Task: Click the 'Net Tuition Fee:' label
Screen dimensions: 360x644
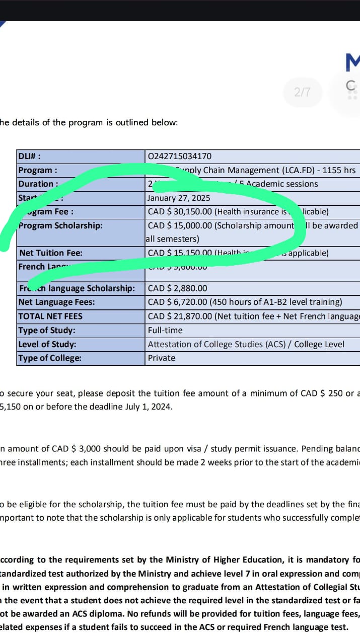Action: click(x=51, y=253)
